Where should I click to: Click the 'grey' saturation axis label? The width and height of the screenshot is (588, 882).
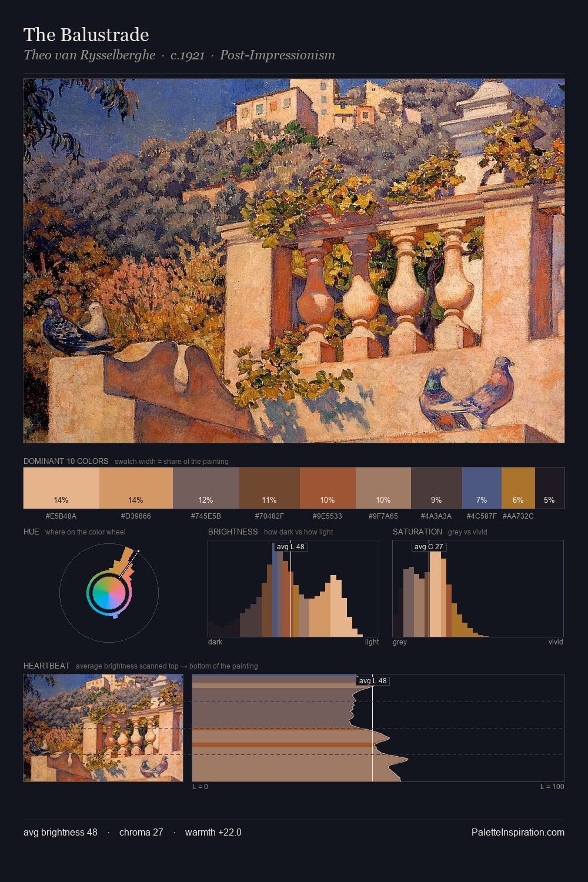[x=400, y=642]
